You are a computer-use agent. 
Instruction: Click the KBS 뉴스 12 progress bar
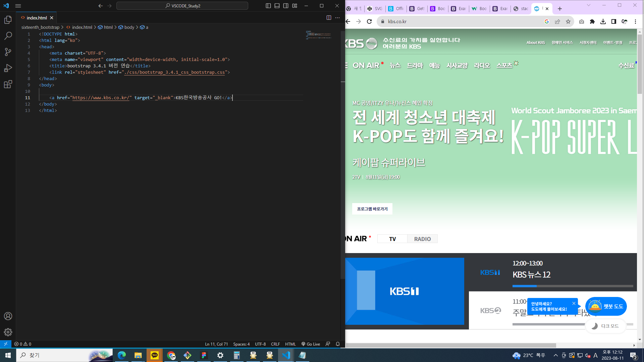click(573, 286)
